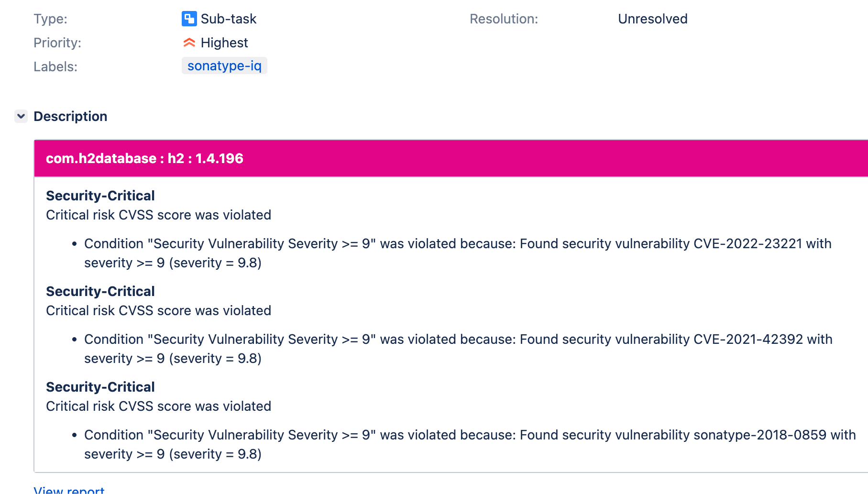Click the third Security-Critical heading

point(100,387)
